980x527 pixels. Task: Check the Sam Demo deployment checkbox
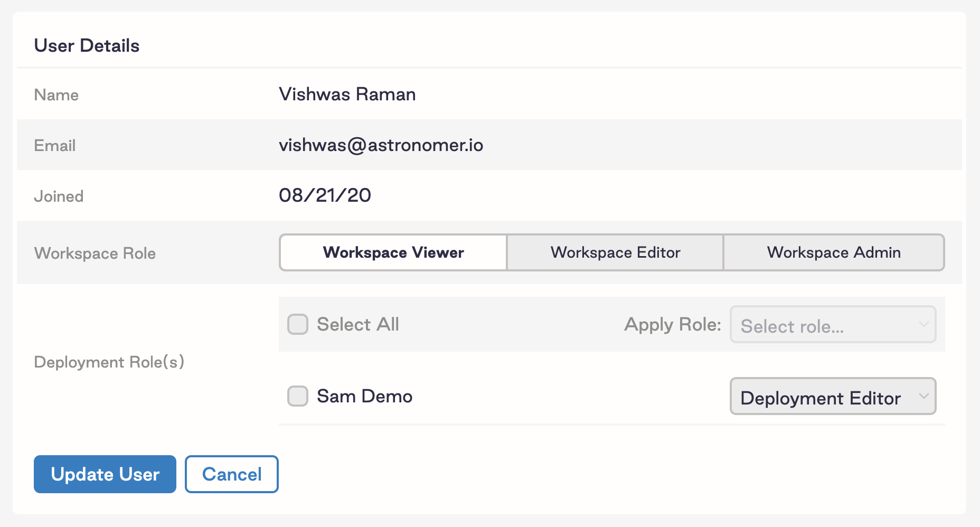pos(298,396)
